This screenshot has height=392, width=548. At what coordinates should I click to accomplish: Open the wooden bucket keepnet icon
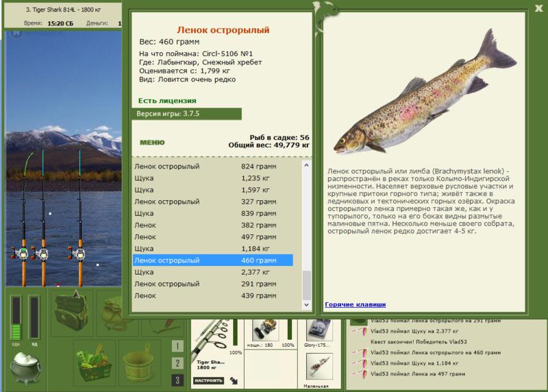pos(139,365)
